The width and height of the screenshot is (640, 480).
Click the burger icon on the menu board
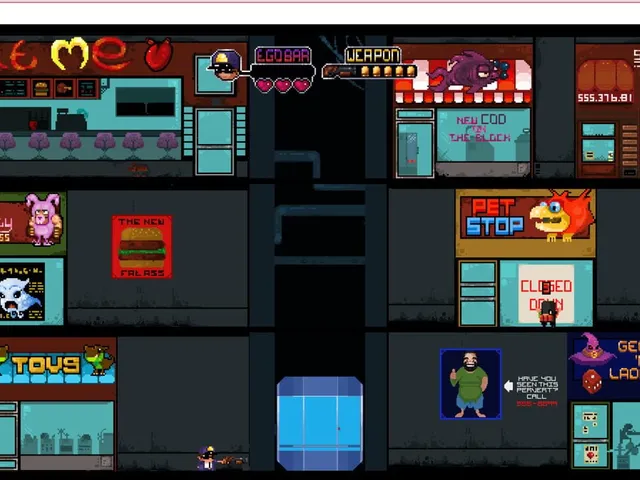tap(41, 89)
